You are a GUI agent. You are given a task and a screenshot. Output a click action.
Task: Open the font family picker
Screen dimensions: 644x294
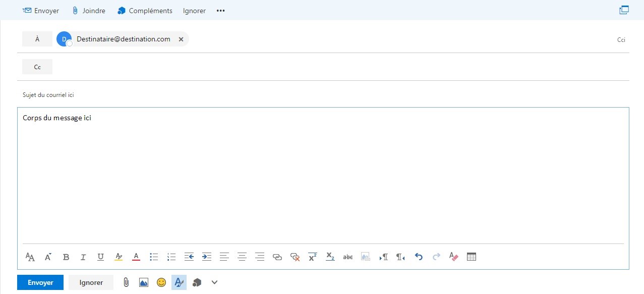point(30,257)
